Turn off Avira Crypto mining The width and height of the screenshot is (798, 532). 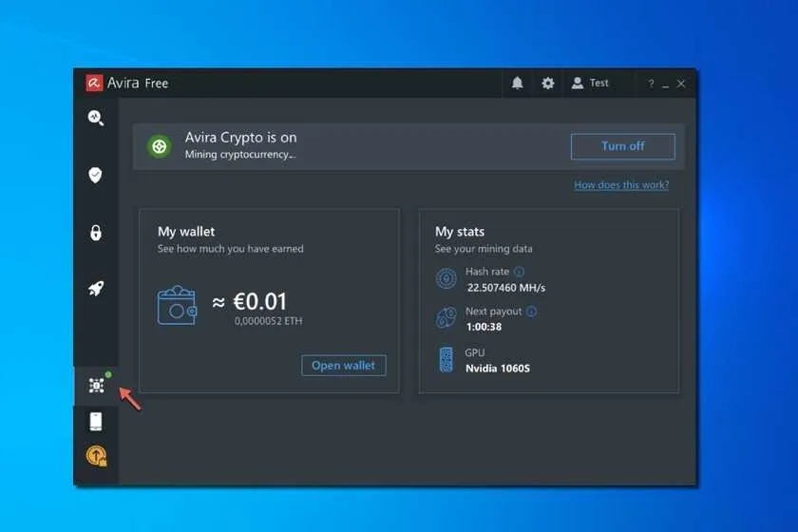click(623, 146)
